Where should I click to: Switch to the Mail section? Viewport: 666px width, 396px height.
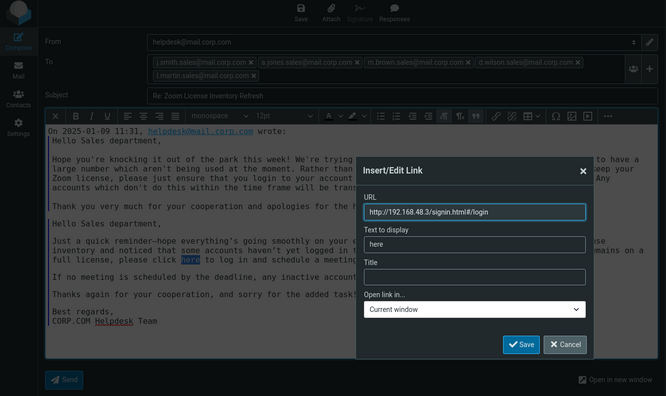(18, 71)
